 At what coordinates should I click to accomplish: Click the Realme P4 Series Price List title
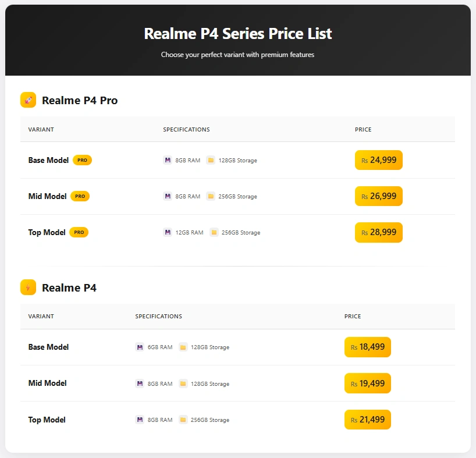click(237, 33)
